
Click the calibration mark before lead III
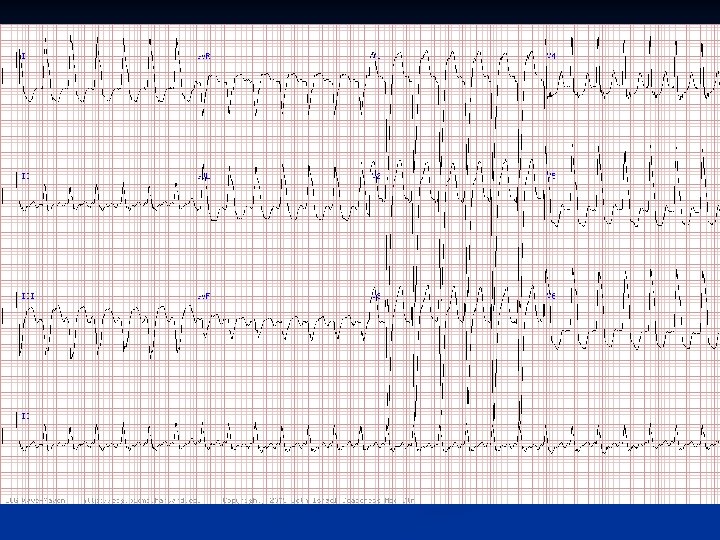pos(17,301)
